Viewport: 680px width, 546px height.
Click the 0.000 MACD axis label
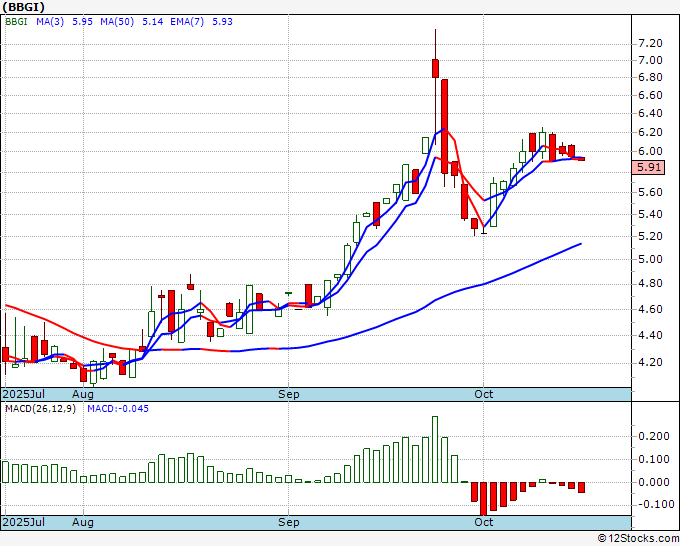tap(654, 482)
